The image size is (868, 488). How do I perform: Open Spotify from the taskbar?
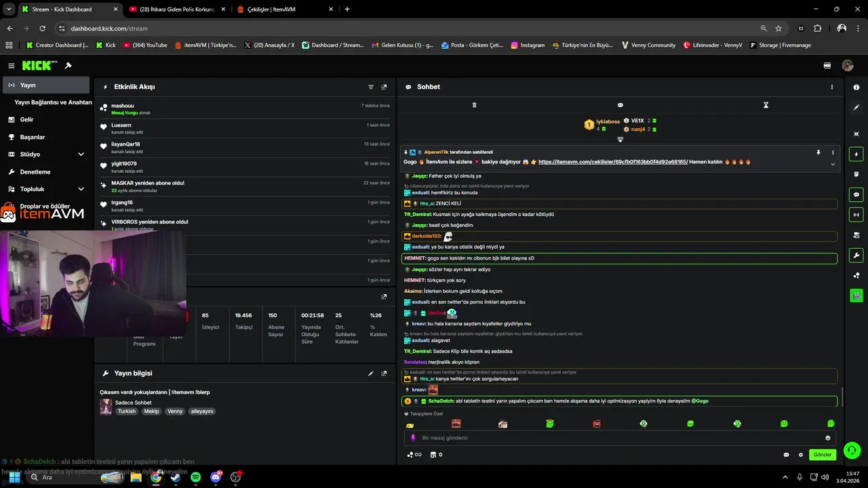(x=195, y=477)
